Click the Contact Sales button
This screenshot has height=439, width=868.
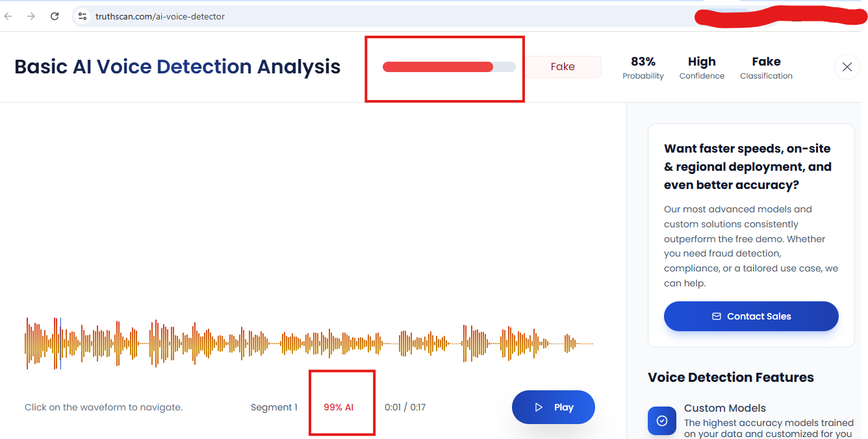point(750,316)
